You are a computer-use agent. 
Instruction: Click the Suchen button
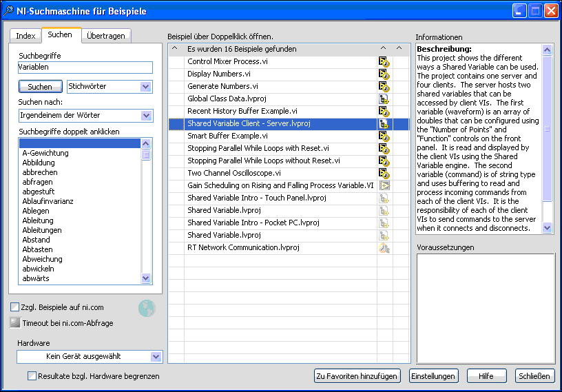pos(40,87)
